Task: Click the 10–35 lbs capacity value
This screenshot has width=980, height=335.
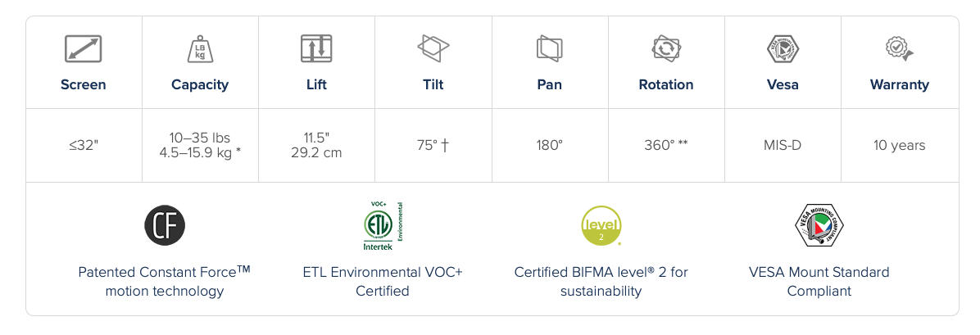Action: click(x=200, y=138)
